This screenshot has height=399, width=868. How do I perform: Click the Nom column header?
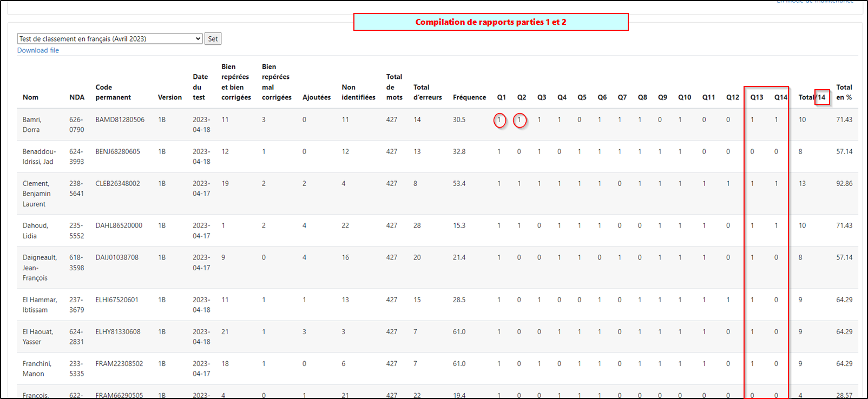pos(30,97)
